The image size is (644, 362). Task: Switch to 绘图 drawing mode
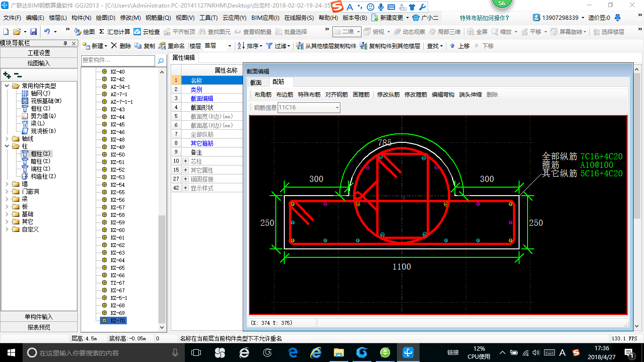84,32
